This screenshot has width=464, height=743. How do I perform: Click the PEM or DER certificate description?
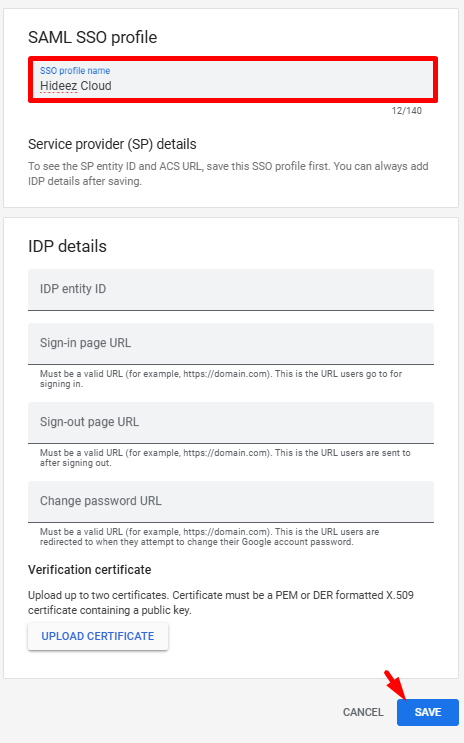click(x=221, y=603)
